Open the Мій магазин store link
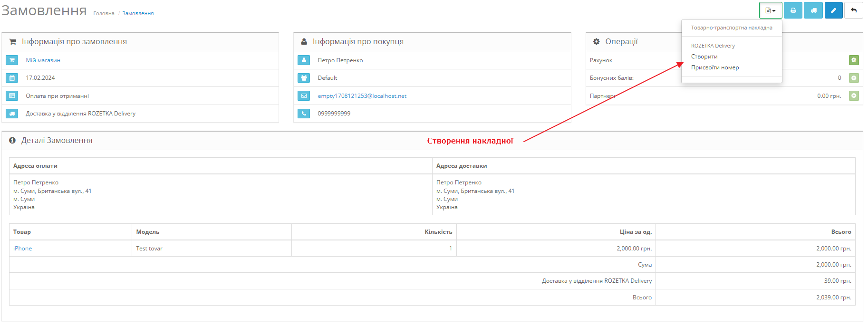This screenshot has height=326, width=868. pos(43,60)
